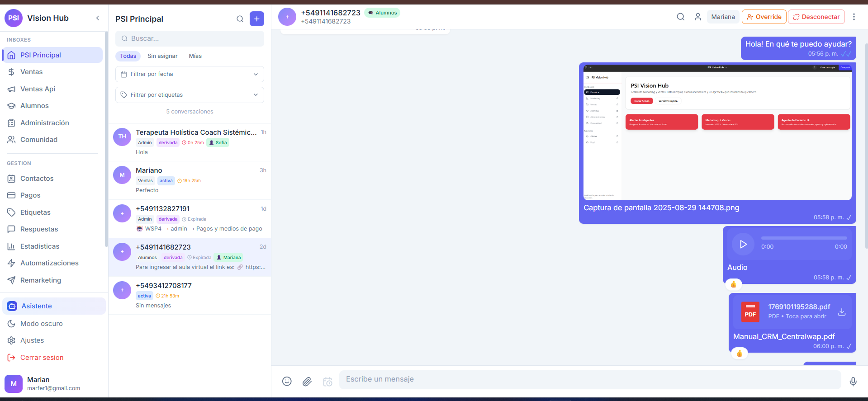
Task: Click search icon in PSI Principal header
Action: tap(240, 19)
